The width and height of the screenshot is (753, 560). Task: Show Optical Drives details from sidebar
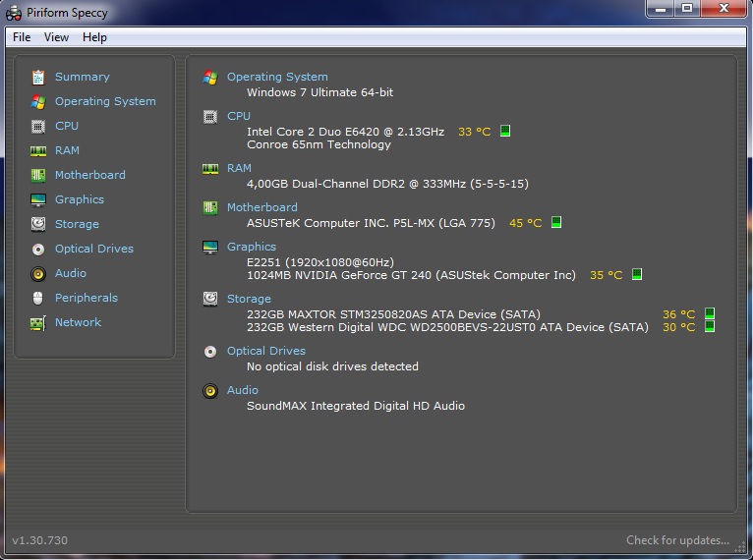(94, 249)
